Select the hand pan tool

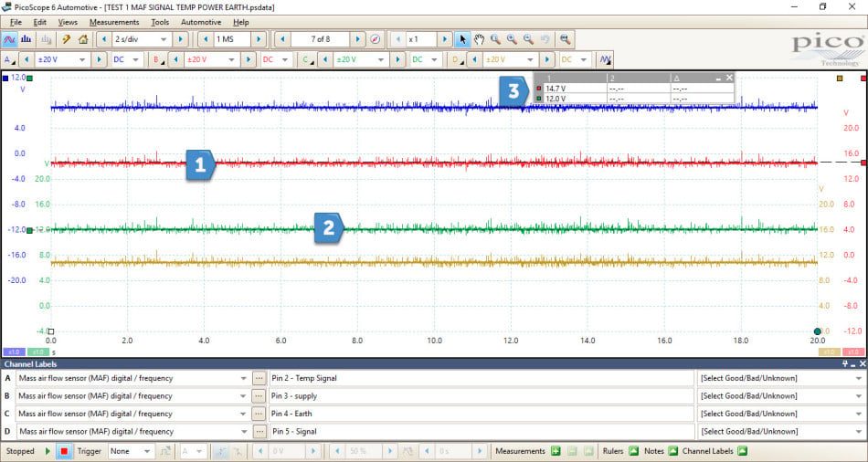click(479, 39)
